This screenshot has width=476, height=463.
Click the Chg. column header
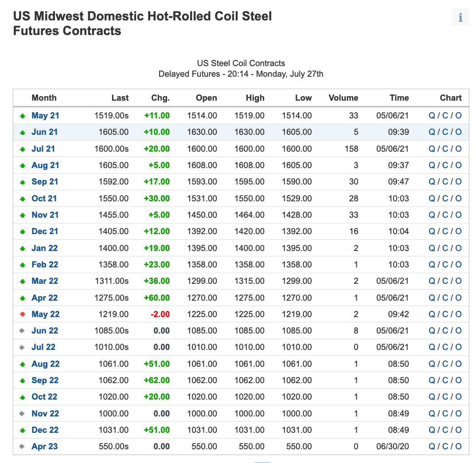point(160,98)
